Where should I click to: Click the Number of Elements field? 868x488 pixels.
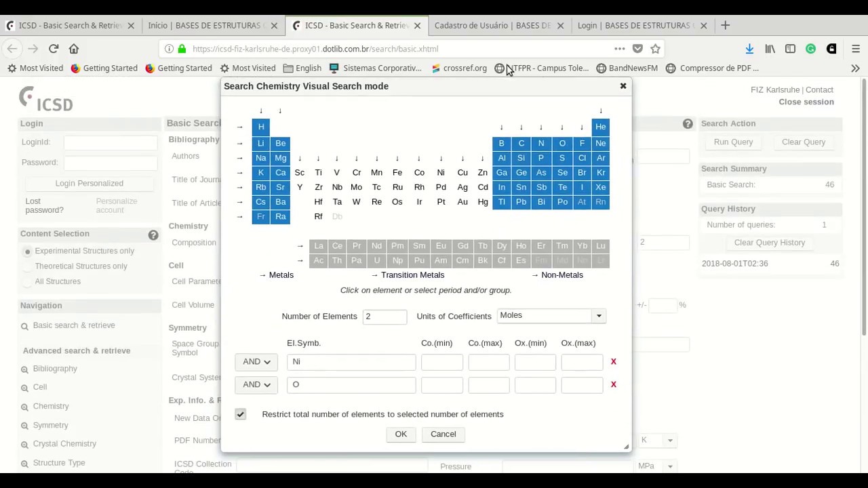(384, 317)
